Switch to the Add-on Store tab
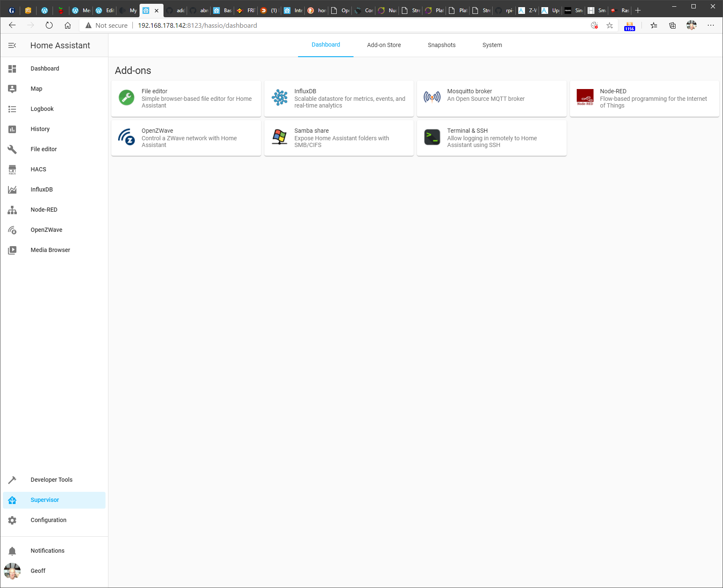Viewport: 723px width, 588px height. click(384, 45)
